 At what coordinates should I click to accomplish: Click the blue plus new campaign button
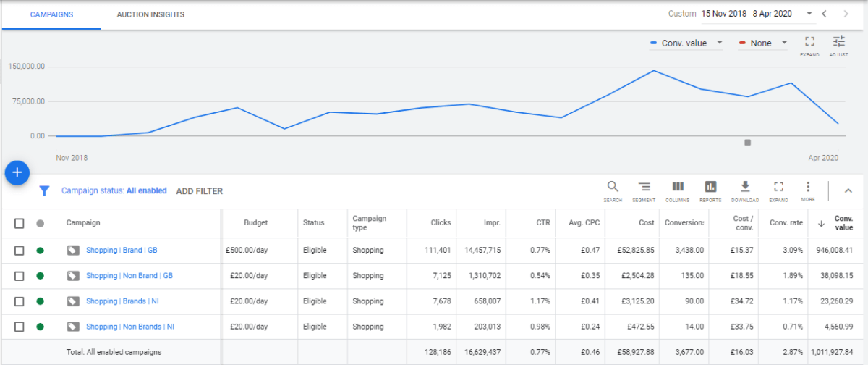click(17, 173)
